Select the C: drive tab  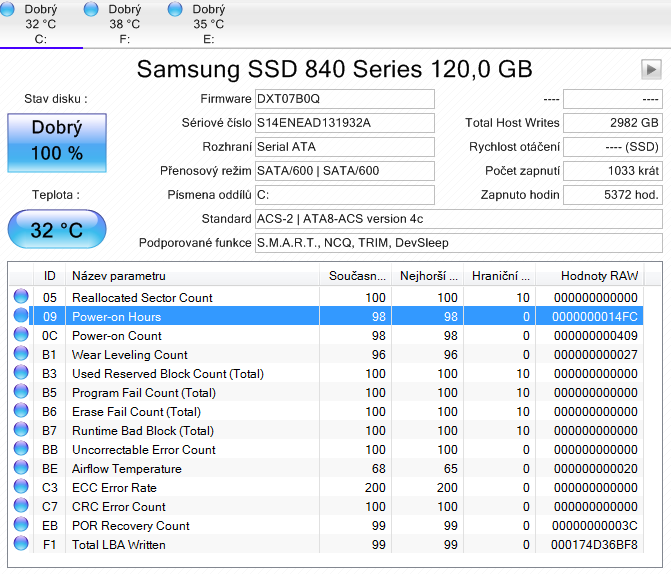tap(41, 24)
